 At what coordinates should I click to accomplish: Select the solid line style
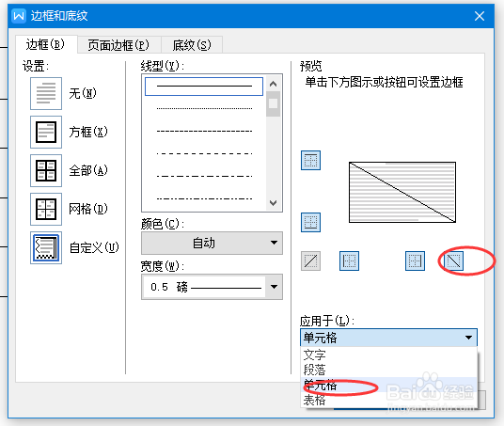click(x=204, y=87)
